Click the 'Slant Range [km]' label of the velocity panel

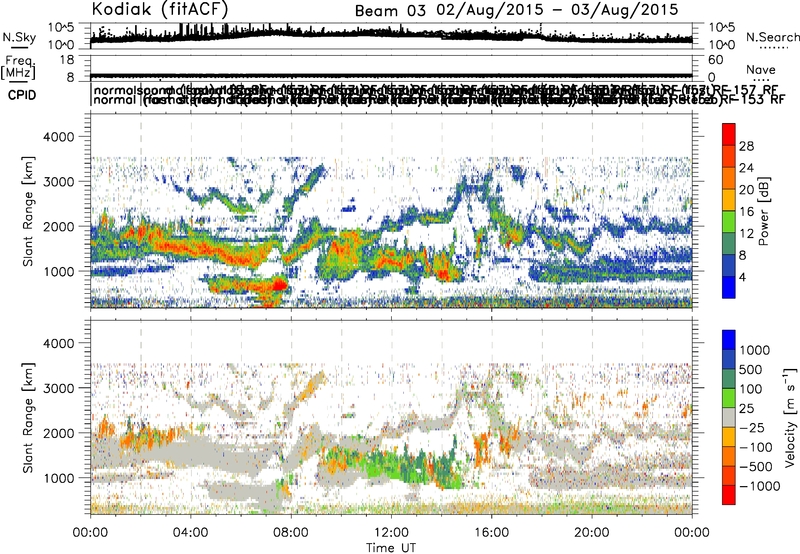28,418
